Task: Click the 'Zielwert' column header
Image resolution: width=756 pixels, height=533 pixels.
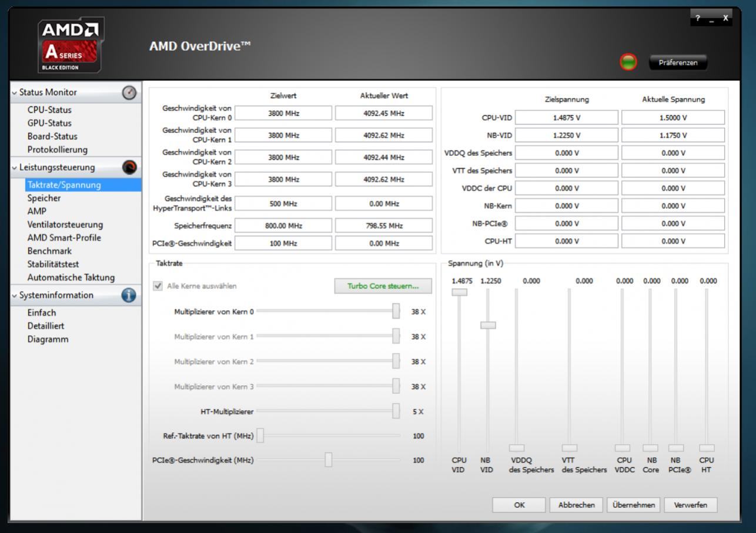Action: (283, 96)
